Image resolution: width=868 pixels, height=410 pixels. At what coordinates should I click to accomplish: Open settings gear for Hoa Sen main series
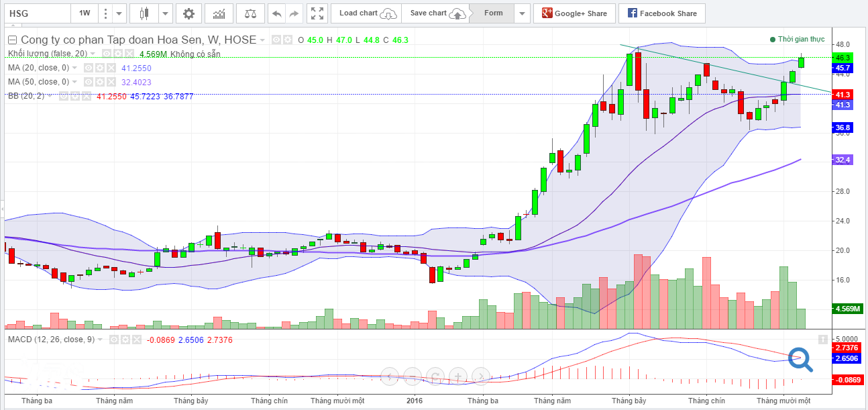288,40
